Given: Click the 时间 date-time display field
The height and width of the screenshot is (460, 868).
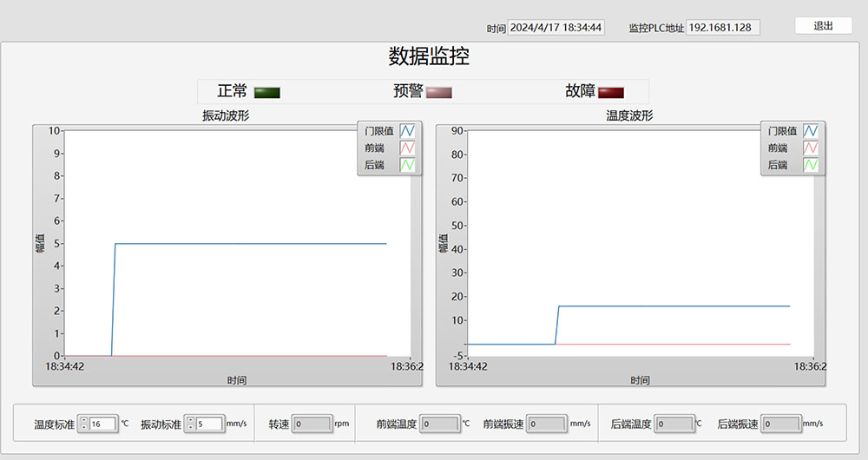Looking at the screenshot, I should click(x=556, y=28).
